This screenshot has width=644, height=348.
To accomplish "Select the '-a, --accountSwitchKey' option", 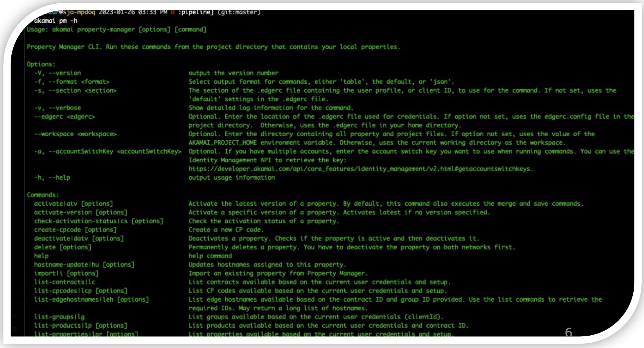I will pyautogui.click(x=108, y=151).
